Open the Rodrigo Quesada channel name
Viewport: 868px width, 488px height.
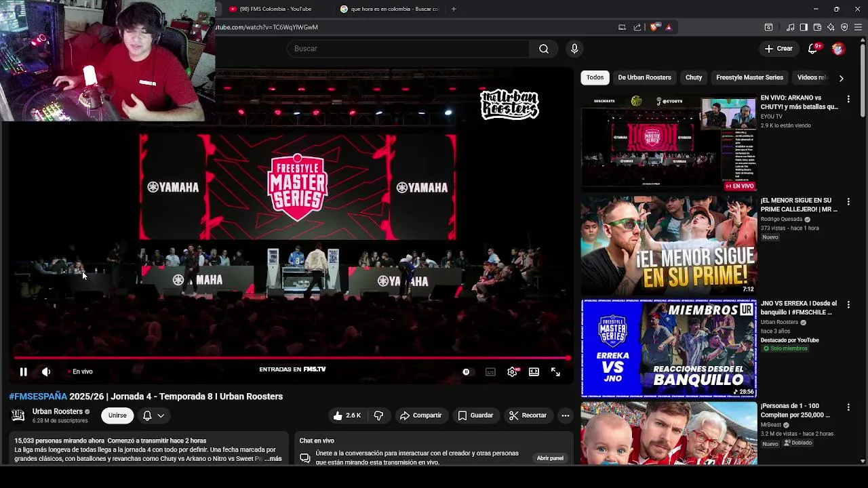click(782, 219)
